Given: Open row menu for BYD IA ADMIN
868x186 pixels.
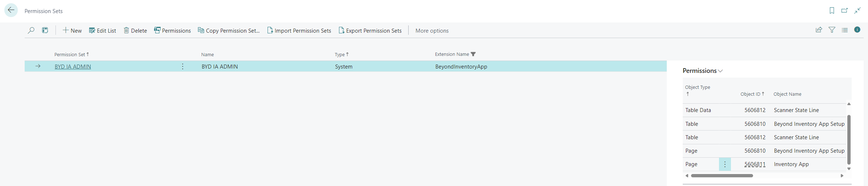Looking at the screenshot, I should click(x=183, y=66).
